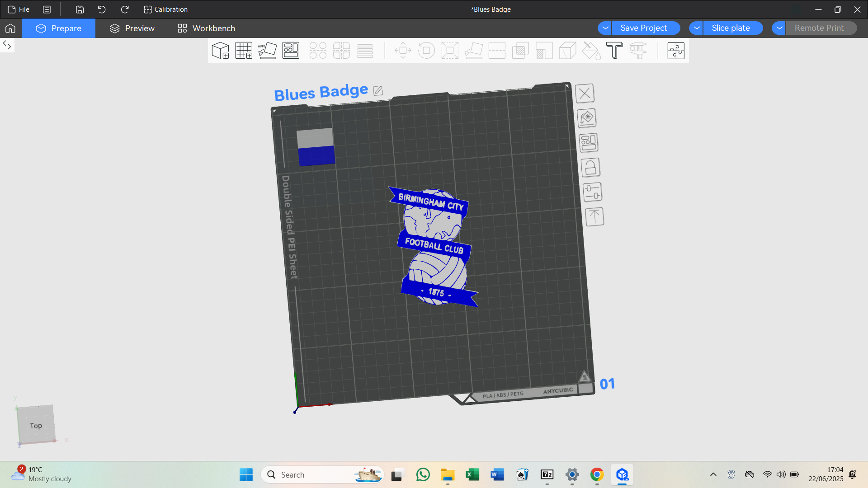Viewport: 868px width, 488px height.
Task: Undo the last action
Action: point(102,9)
